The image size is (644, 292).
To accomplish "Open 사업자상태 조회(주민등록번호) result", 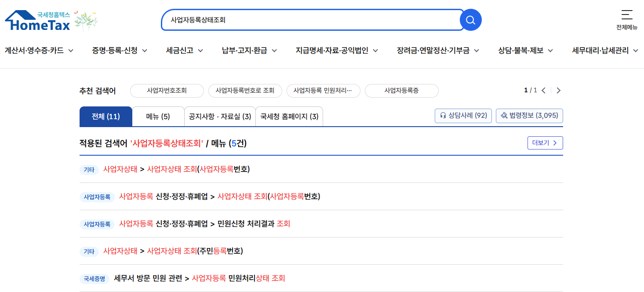I will [173, 251].
